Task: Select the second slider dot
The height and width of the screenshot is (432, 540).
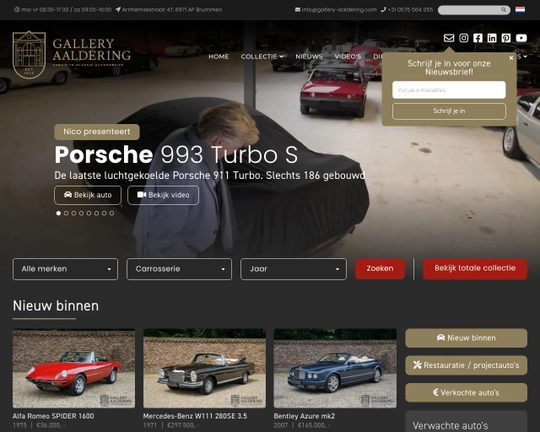Action: tap(66, 213)
